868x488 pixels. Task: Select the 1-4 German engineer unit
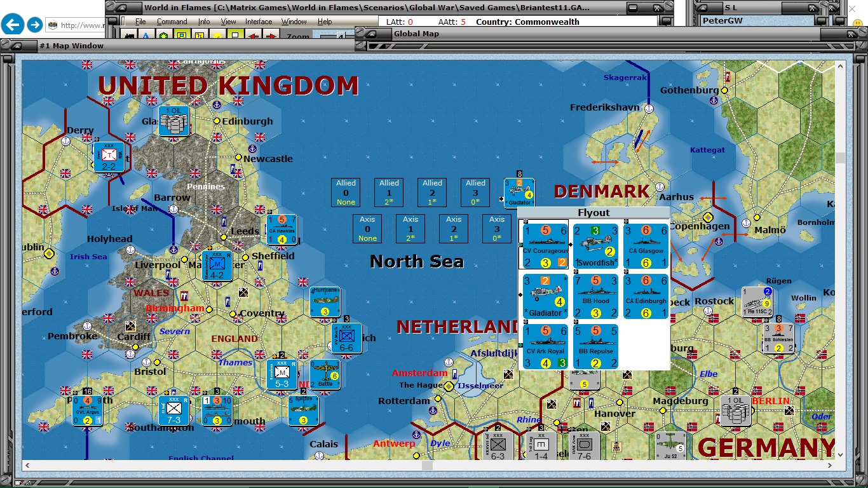click(x=541, y=447)
